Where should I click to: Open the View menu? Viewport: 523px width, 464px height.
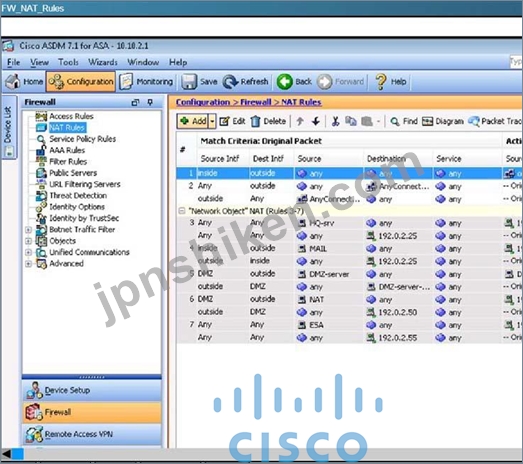pos(39,62)
